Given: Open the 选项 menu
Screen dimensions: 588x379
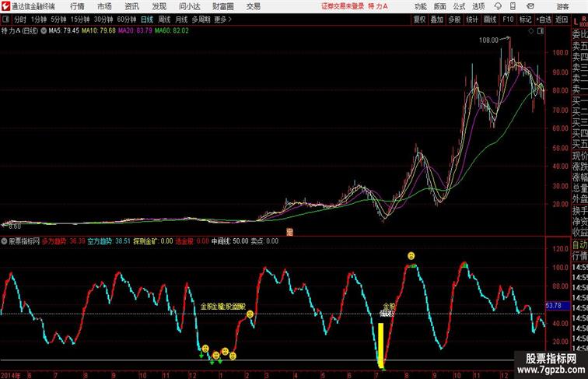Looking at the screenshot, I should [478, 6].
